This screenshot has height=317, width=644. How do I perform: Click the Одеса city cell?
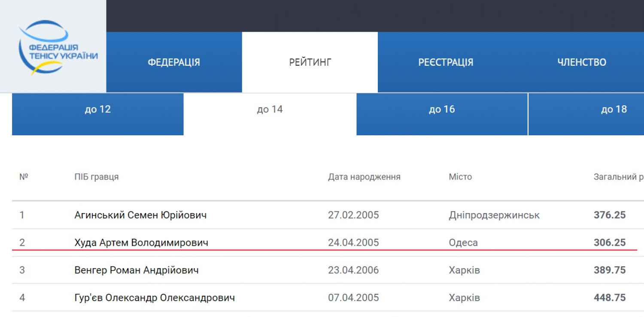(x=463, y=243)
